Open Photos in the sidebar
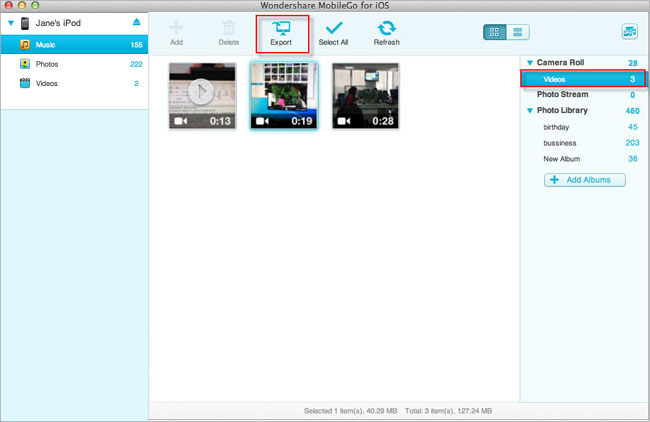 [x=74, y=64]
